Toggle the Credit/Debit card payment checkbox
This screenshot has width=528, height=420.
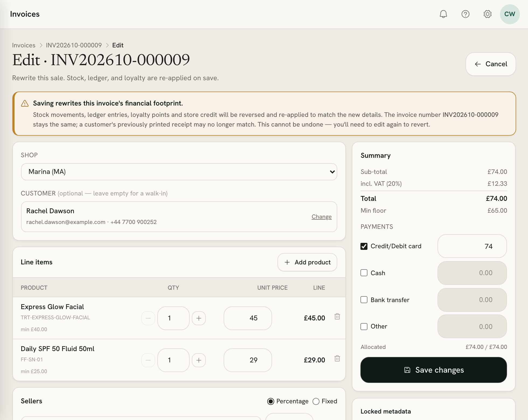click(364, 246)
